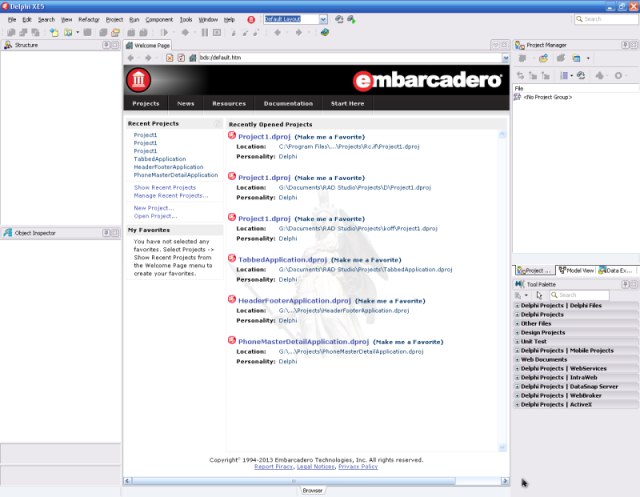Click the Privacy Policy footer link
The height and width of the screenshot is (497, 640).
click(358, 466)
